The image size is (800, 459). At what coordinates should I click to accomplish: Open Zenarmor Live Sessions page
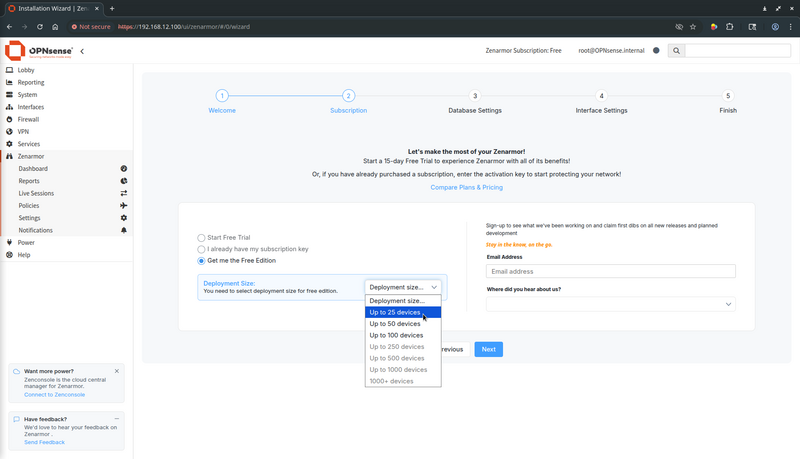pyautogui.click(x=36, y=193)
